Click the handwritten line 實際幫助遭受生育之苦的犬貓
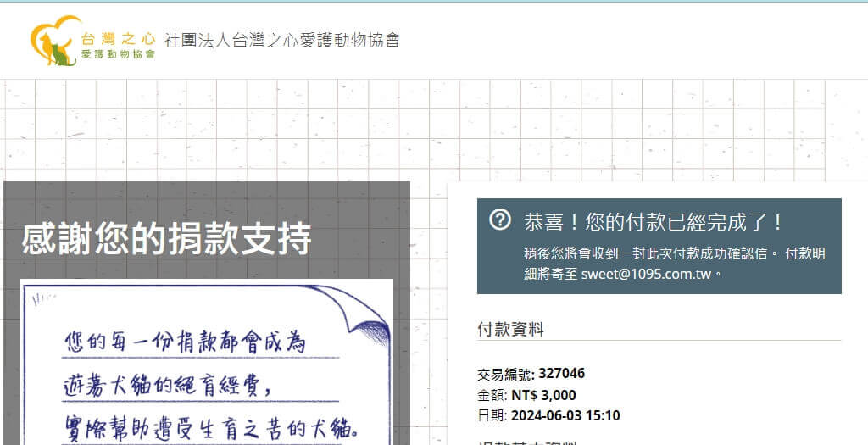868x445 pixels. pos(212,426)
